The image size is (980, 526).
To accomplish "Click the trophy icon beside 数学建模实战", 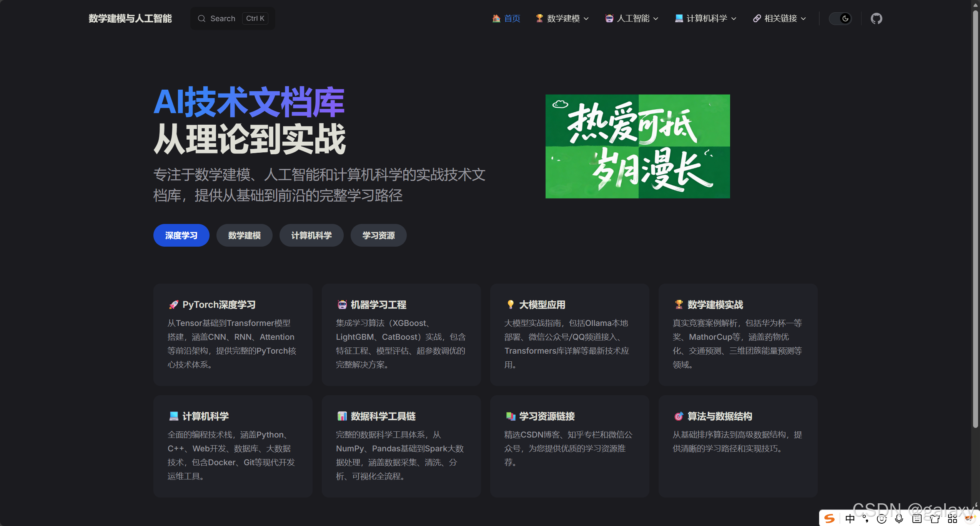I will tap(679, 305).
